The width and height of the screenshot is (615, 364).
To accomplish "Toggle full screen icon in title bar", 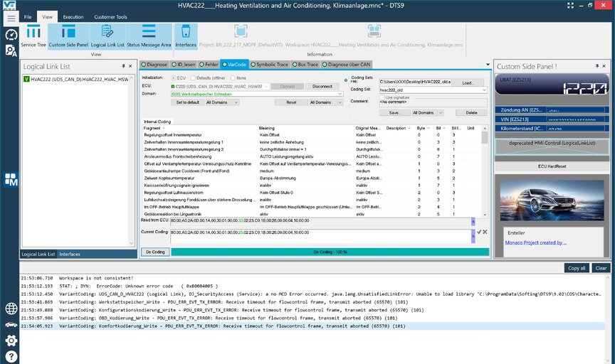I will [570, 6].
